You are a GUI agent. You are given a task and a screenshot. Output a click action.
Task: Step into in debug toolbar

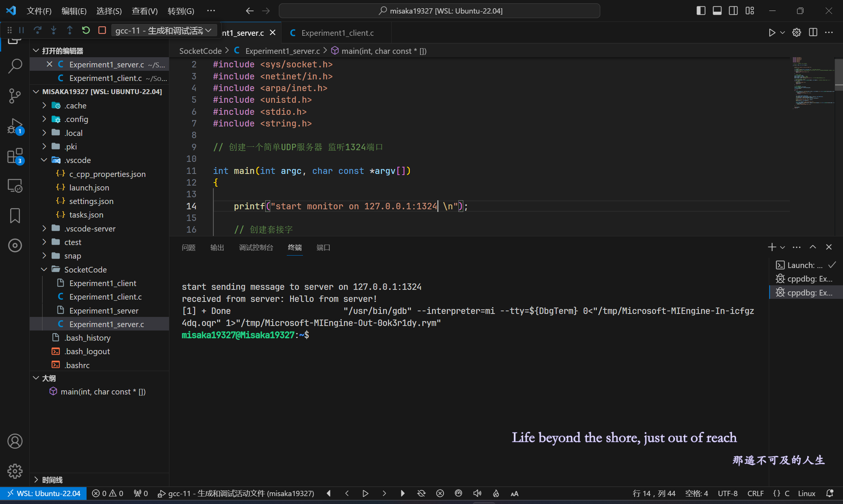pyautogui.click(x=53, y=30)
